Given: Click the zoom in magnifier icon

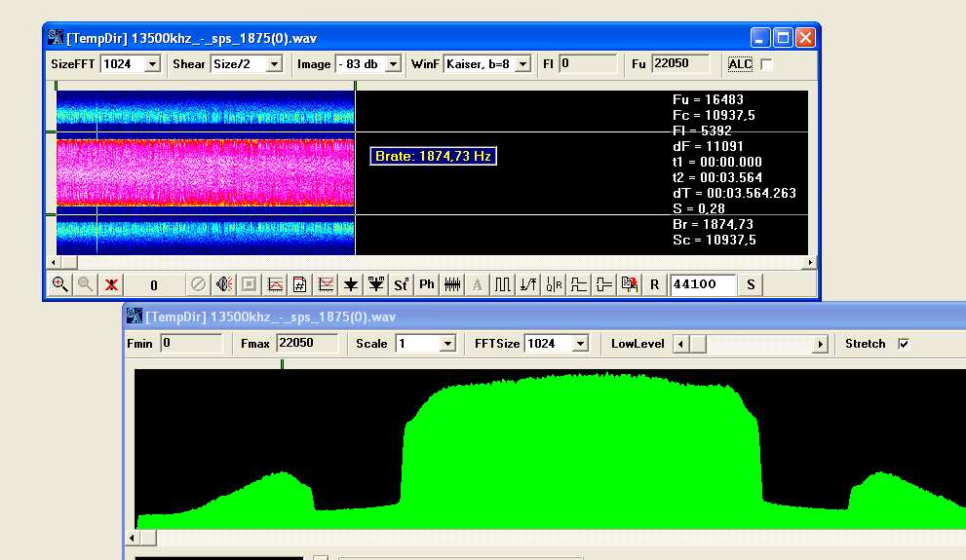Looking at the screenshot, I should [59, 284].
